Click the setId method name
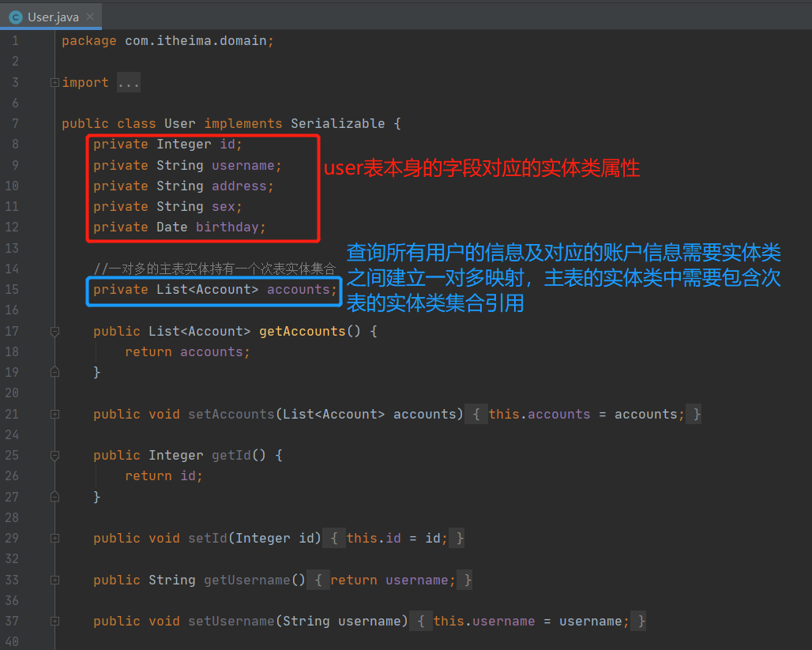 [207, 539]
